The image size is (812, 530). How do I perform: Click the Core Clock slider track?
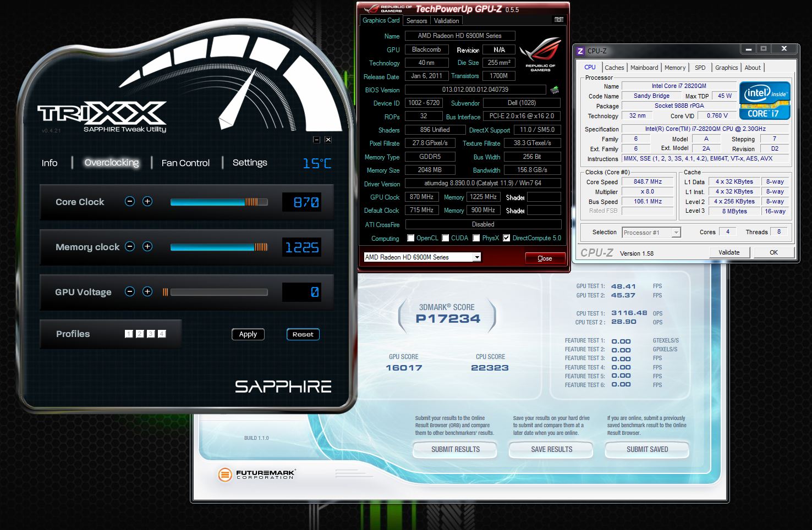[x=219, y=202]
